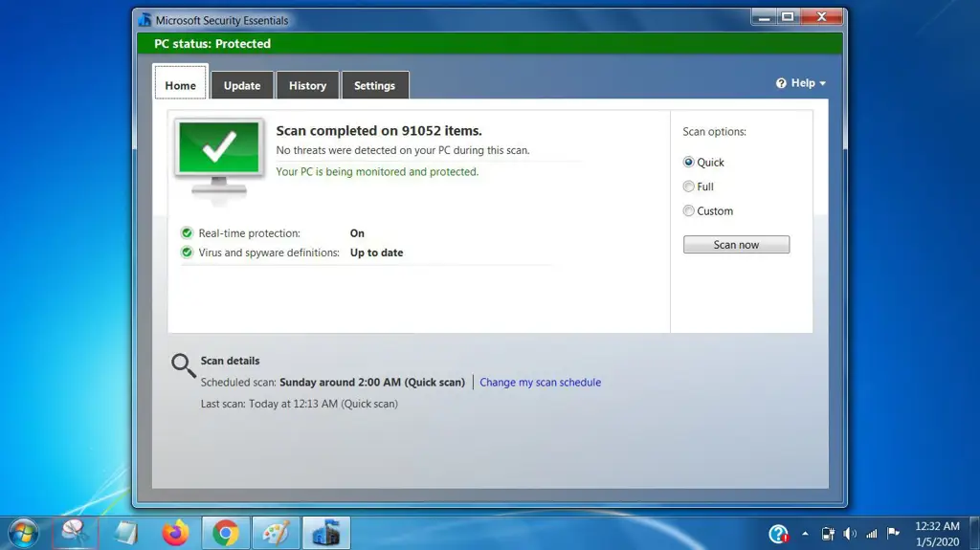
Task: Click the power/battery tray icon
Action: pos(828,534)
